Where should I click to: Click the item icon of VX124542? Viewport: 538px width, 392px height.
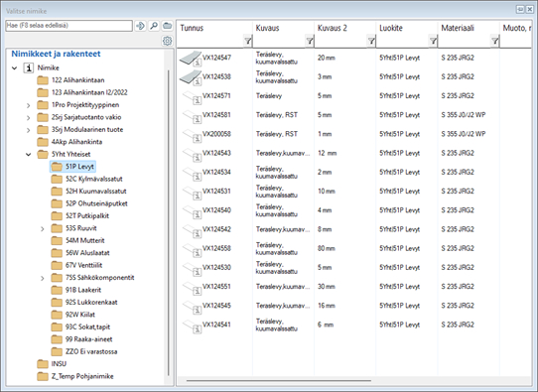[x=192, y=230]
